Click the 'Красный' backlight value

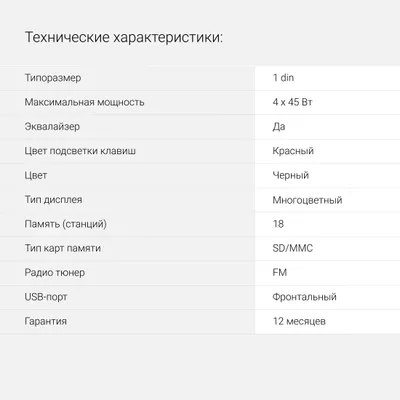pos(293,151)
